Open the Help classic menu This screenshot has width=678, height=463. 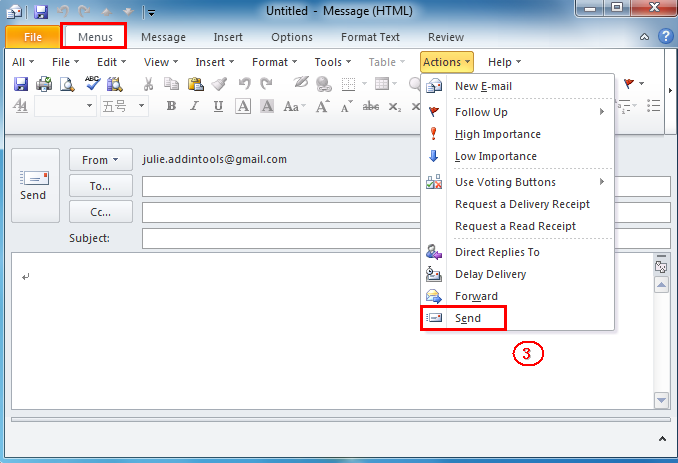[x=504, y=62]
